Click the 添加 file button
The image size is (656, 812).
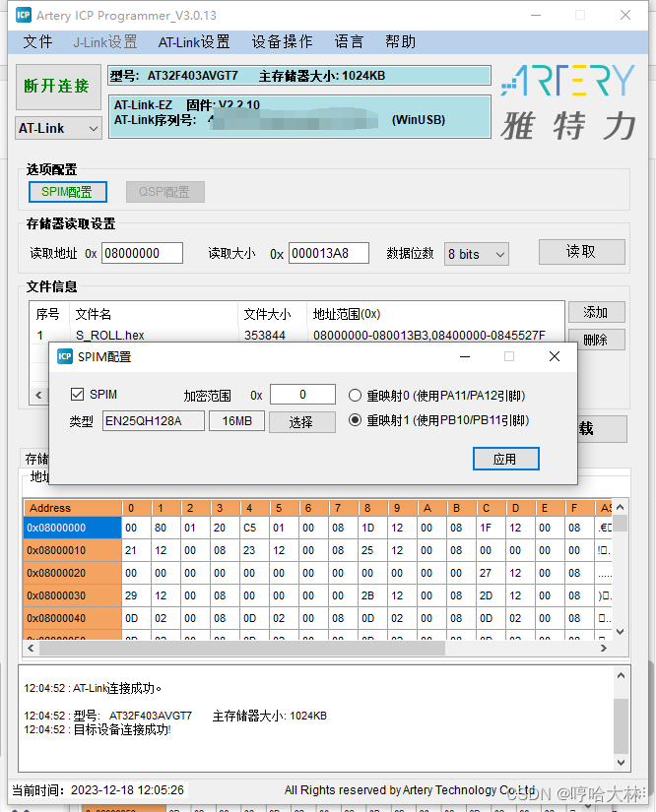tap(597, 312)
